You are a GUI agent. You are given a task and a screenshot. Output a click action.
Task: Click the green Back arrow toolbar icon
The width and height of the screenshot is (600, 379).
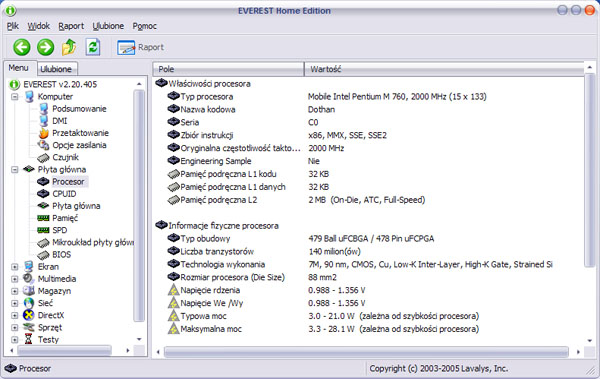point(21,47)
